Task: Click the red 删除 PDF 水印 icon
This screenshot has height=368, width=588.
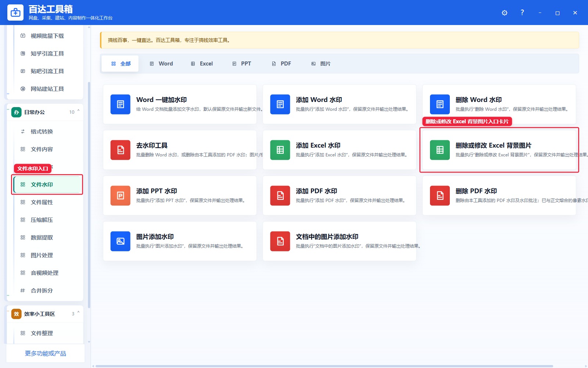Action: (x=440, y=196)
